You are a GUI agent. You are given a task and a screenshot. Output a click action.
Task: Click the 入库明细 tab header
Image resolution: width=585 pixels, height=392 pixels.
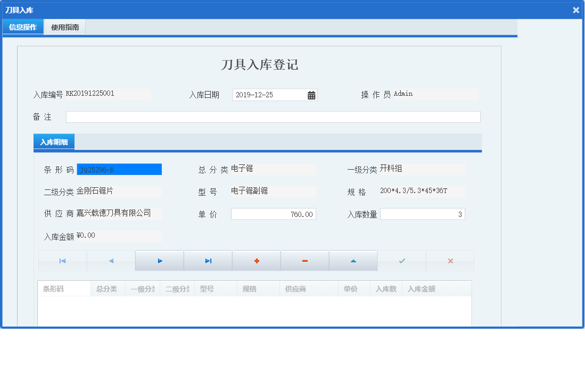(x=54, y=143)
